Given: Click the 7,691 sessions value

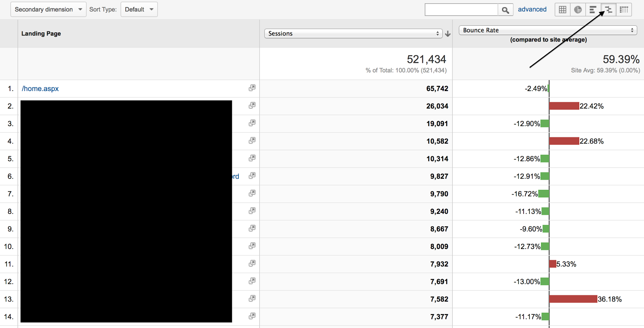Looking at the screenshot, I should click(439, 282).
